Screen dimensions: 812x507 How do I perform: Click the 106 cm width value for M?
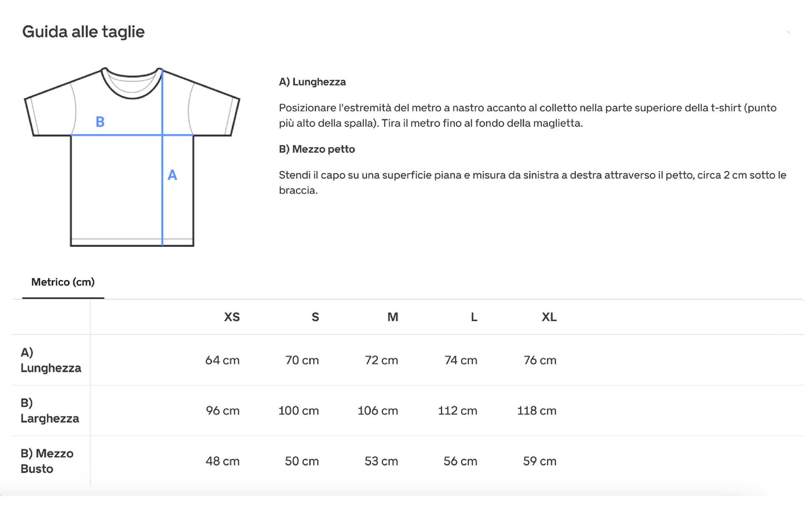coord(378,411)
